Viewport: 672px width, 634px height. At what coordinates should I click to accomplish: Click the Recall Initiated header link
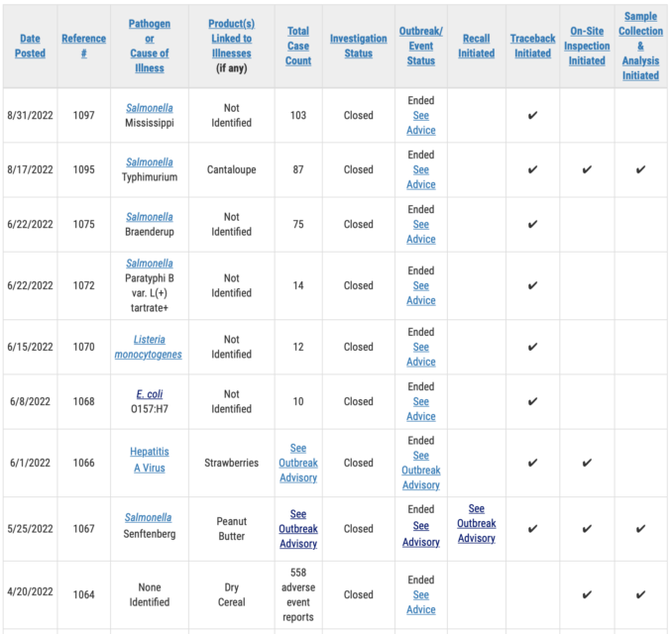pyautogui.click(x=476, y=46)
